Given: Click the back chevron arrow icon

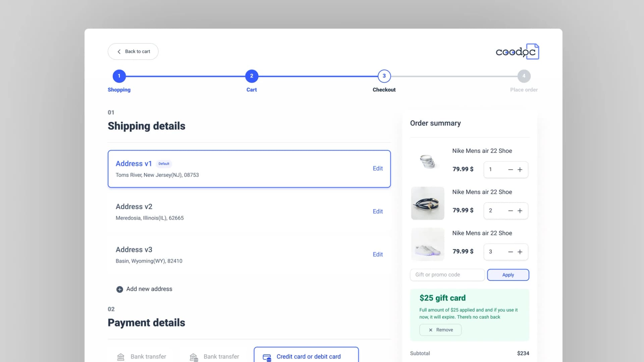Looking at the screenshot, I should click(x=119, y=52).
